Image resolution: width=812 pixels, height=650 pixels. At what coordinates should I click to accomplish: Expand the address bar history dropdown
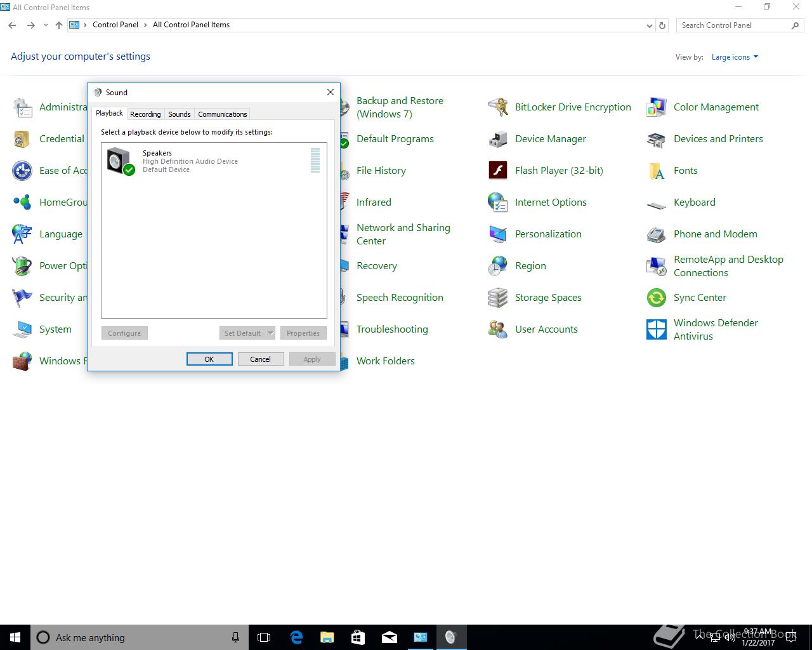649,25
